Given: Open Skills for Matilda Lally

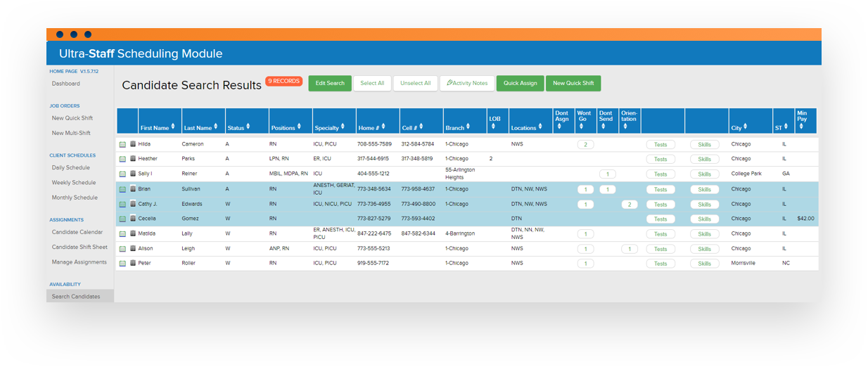Looking at the screenshot, I should [x=704, y=233].
